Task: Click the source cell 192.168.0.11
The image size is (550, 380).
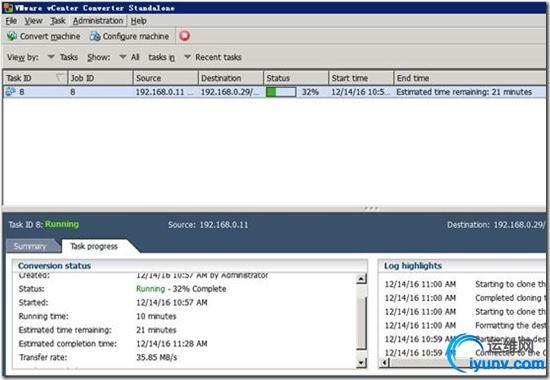Action: (x=164, y=92)
